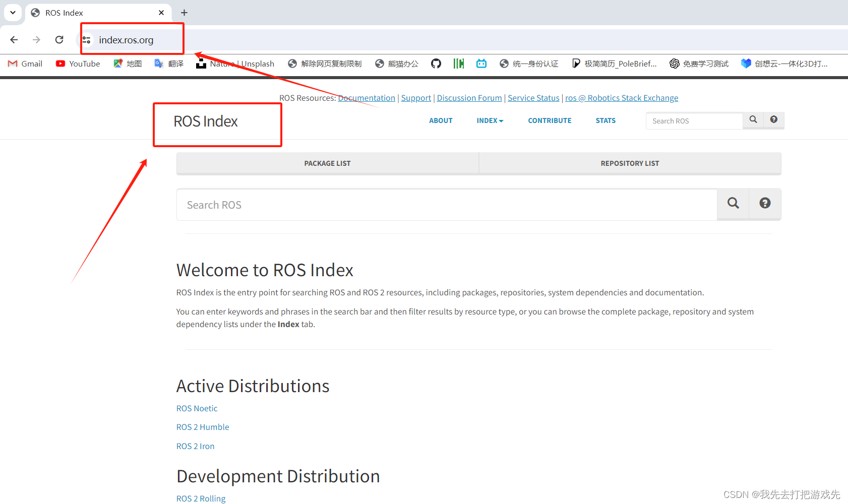Select the ROS Index browser tab
This screenshot has height=504, width=848.
98,13
